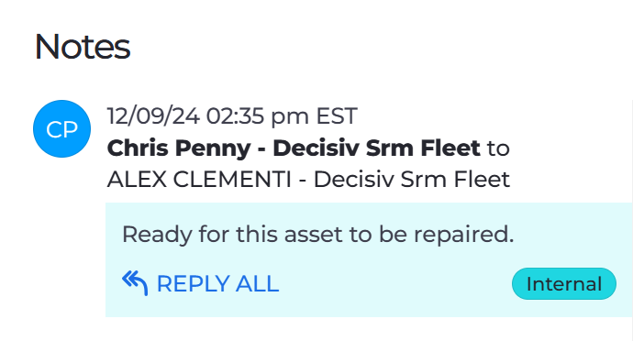This screenshot has height=352, width=644.
Task: Click the 12/09/24 02:35 pm EST timestamp
Action: pos(232,115)
